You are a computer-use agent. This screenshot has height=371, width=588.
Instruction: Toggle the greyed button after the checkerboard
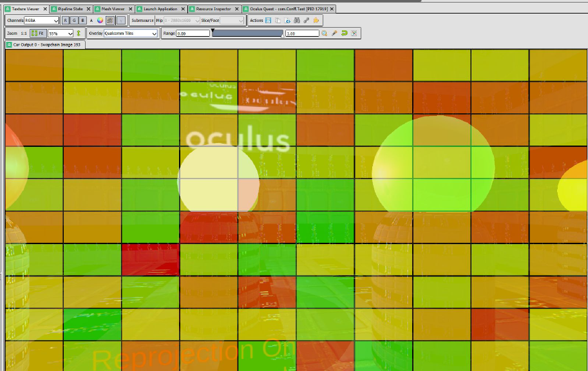coord(120,20)
